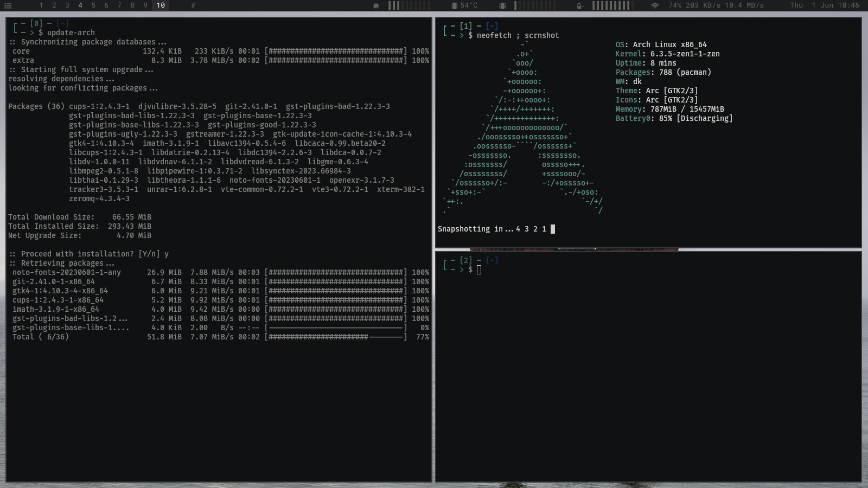Click the extra database progress bar
Viewport: 868px width, 488px height.
[x=336, y=60]
